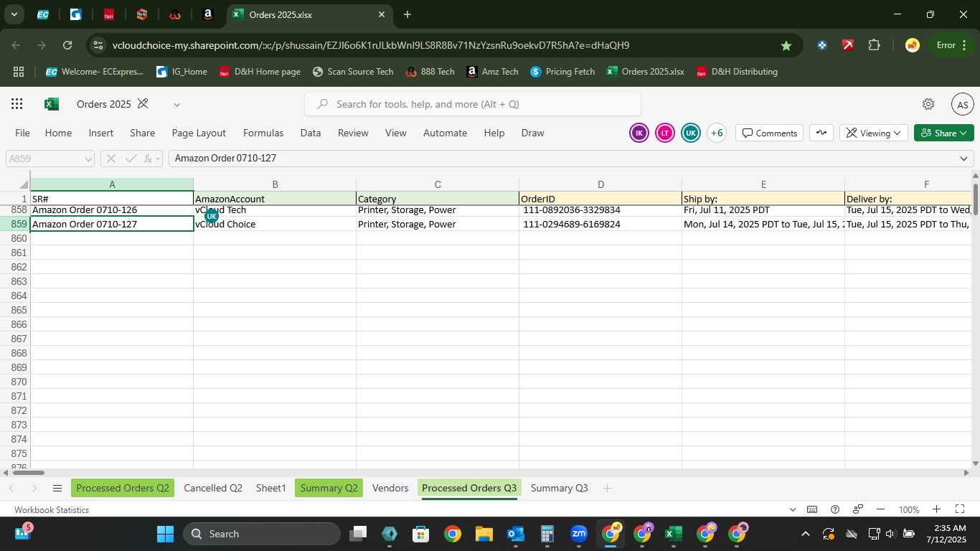The width and height of the screenshot is (980, 551).
Task: Open Zoom from the taskbar
Action: point(579,534)
